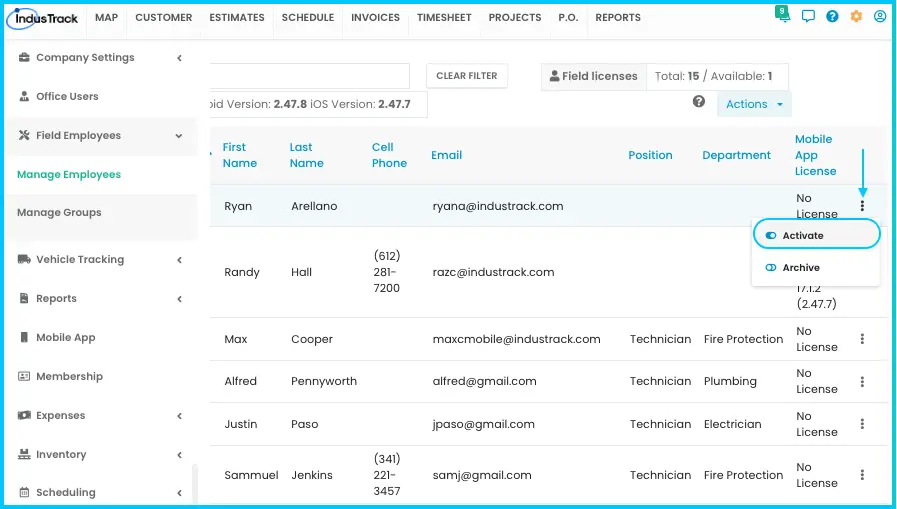The height and width of the screenshot is (509, 897).
Task: Open the MAP tab in top navigation
Action: pos(106,18)
